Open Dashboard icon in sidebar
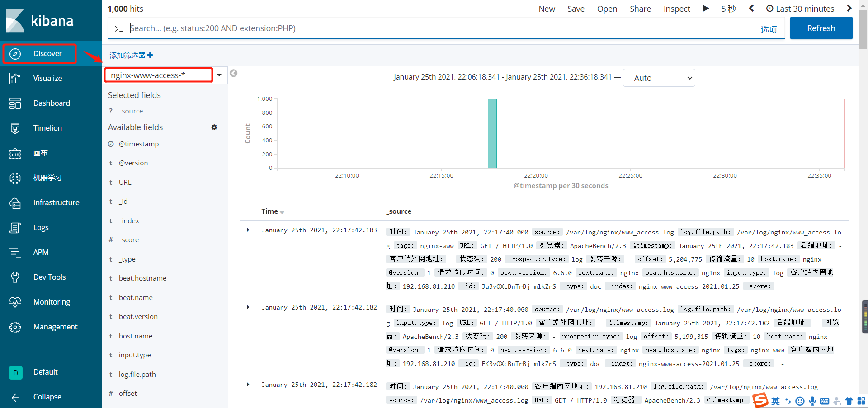Image resolution: width=868 pixels, height=408 pixels. coord(15,103)
